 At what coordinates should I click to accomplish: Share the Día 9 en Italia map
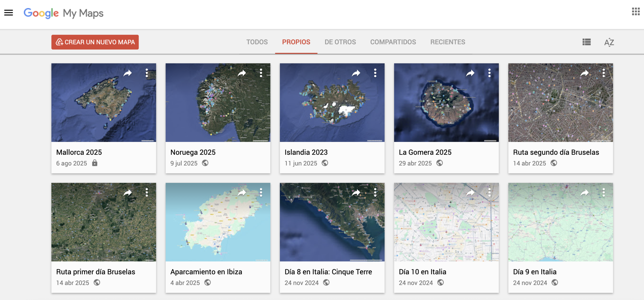(x=584, y=193)
